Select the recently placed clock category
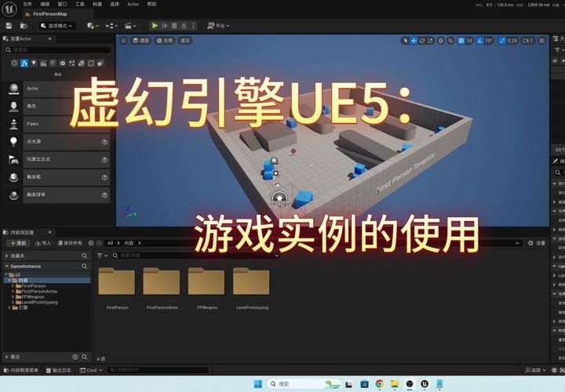 14,63
